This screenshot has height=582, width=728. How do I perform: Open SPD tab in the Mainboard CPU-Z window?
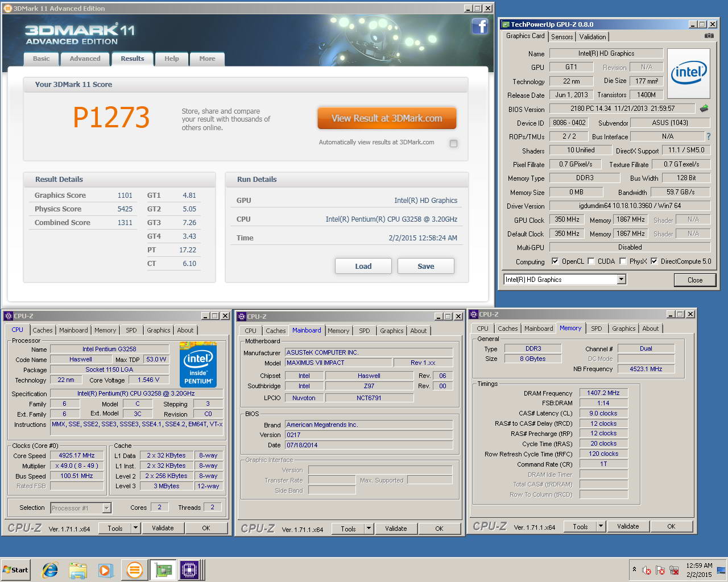365,331
